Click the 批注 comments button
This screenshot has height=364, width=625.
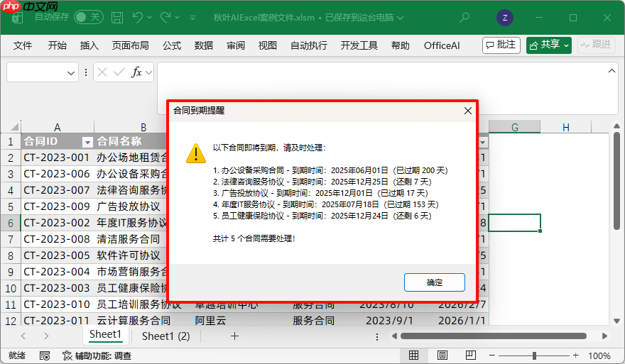click(x=501, y=45)
